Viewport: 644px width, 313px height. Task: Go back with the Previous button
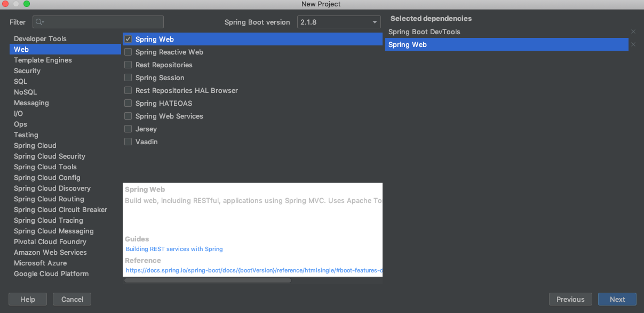tap(570, 299)
